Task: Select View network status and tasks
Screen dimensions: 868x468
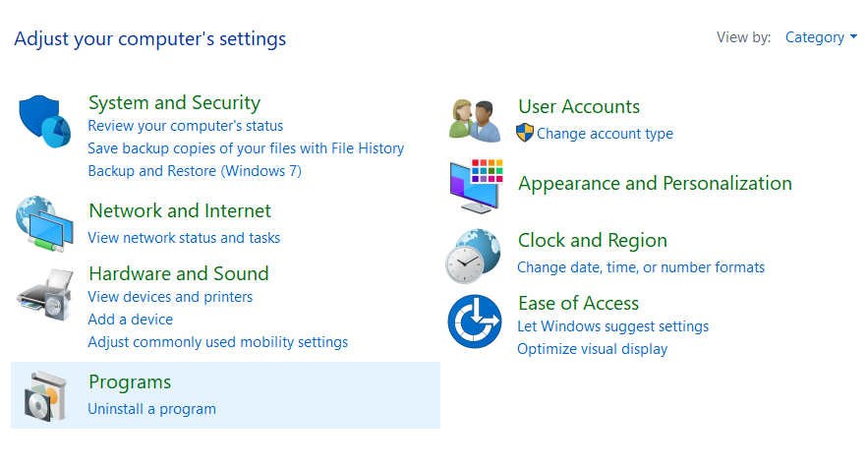Action: pyautogui.click(x=184, y=238)
